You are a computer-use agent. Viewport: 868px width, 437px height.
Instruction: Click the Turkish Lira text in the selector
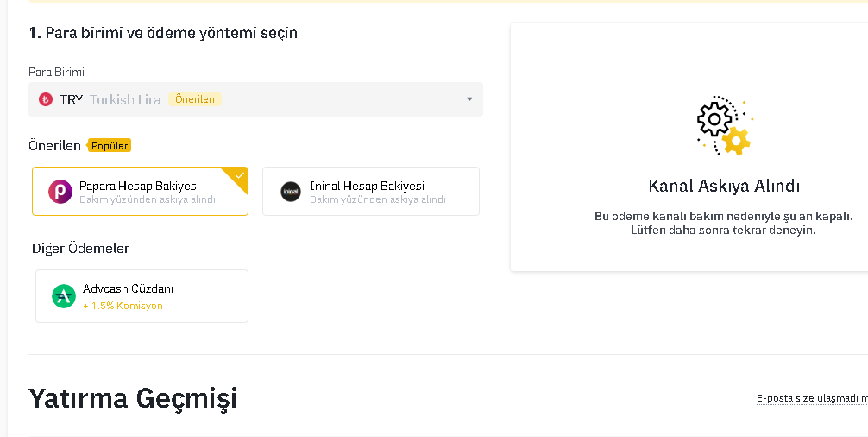tap(125, 99)
